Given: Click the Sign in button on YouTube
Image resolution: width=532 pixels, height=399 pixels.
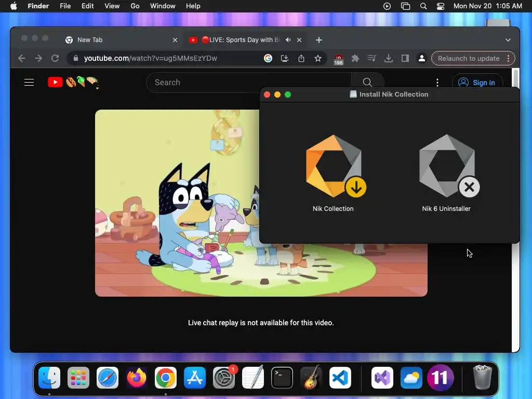Looking at the screenshot, I should coord(477,83).
